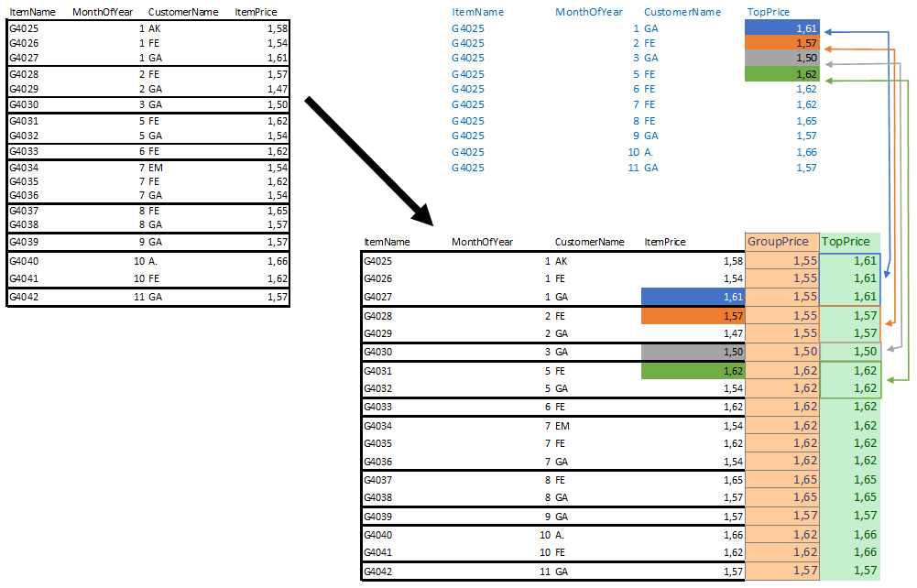Click the ItemName header in the top-right table
The image size is (917, 588).
(478, 12)
